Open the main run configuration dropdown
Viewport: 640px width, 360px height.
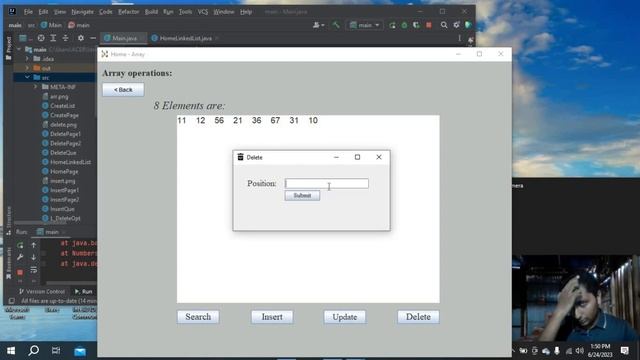pos(364,25)
